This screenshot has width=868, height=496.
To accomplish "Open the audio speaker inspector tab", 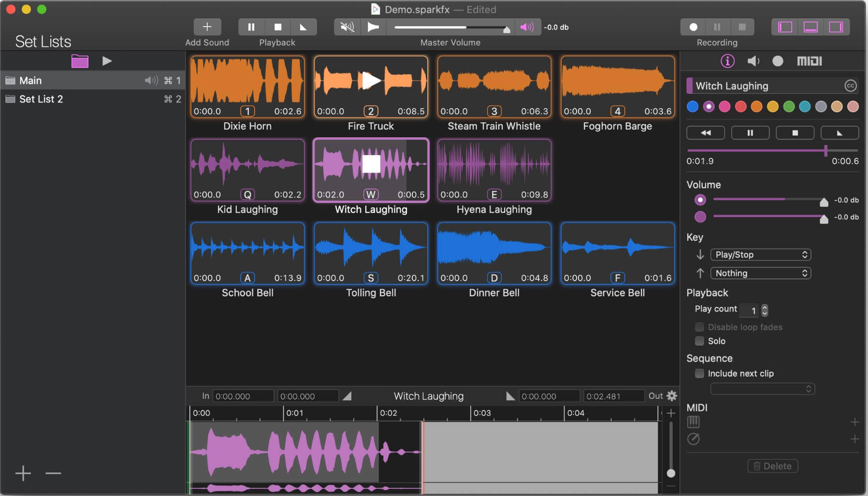I will [x=753, y=61].
